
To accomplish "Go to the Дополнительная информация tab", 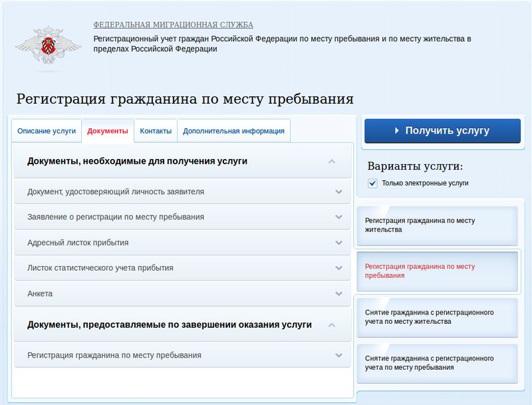I will [x=233, y=131].
